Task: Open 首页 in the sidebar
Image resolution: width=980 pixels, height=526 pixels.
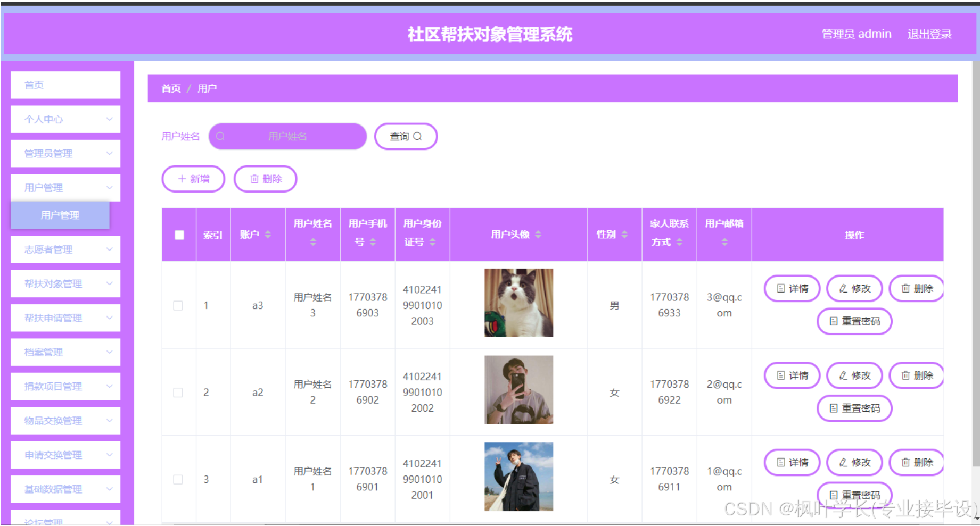Action: [x=65, y=85]
